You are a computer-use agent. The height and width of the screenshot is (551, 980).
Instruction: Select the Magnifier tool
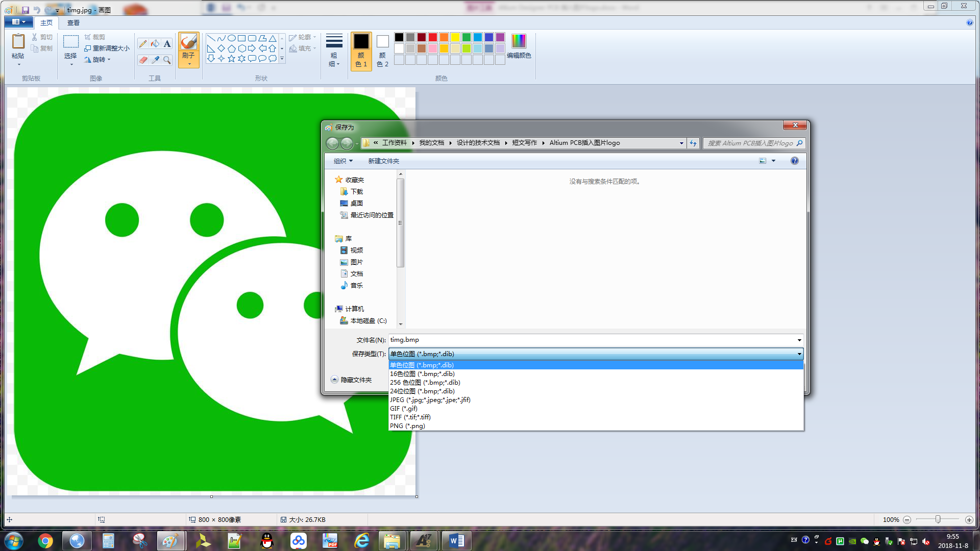point(167,60)
